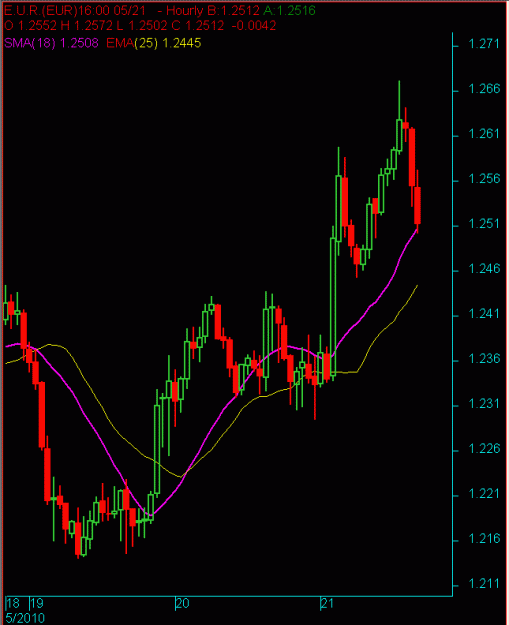Viewport: 509px width, 625px height.
Task: Click the 1.261 price axis label
Action: coord(484,134)
